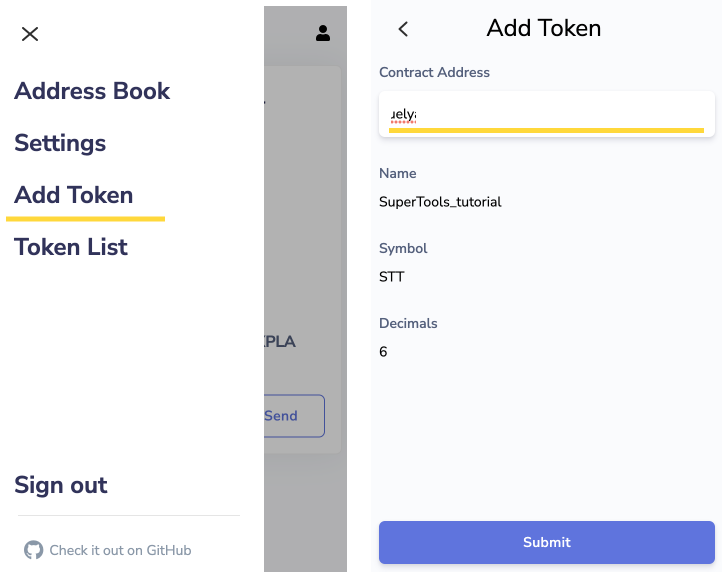This screenshot has width=722, height=572.
Task: Follow the Check it out on GitHub link
Action: coord(120,550)
